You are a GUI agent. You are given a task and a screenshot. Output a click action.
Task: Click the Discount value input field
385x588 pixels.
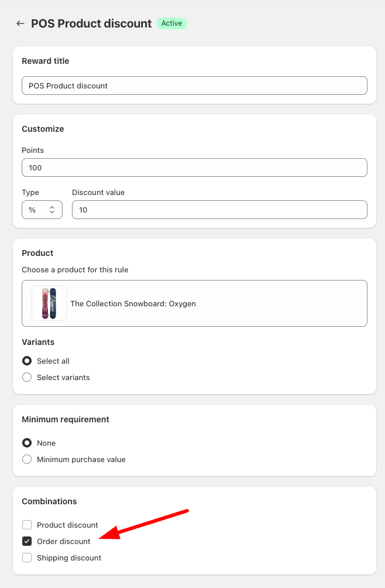pos(219,210)
